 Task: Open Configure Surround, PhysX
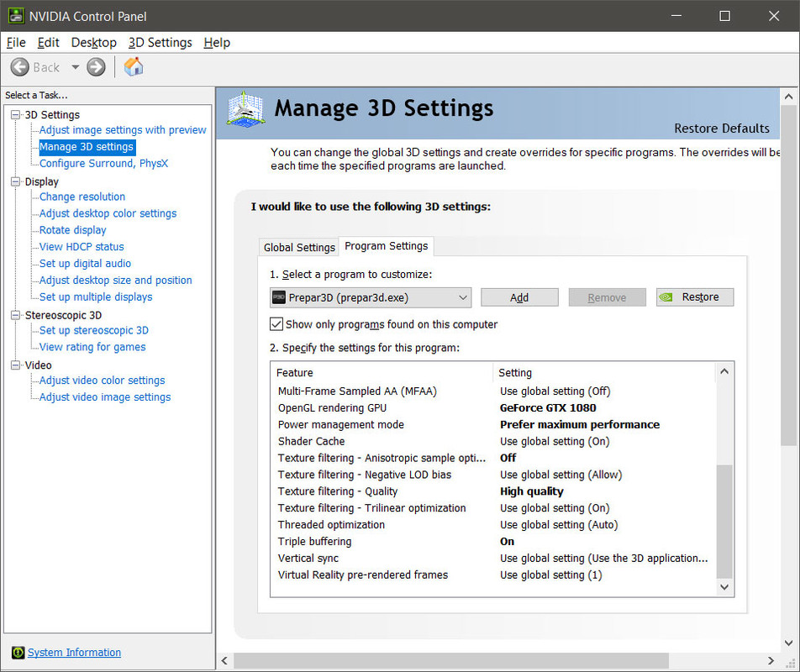103,163
